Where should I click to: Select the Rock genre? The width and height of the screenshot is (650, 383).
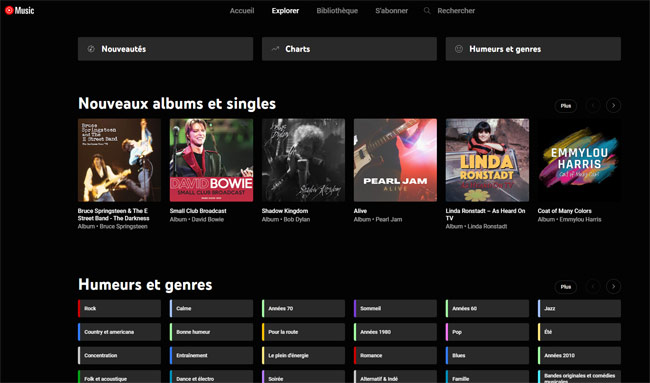pyautogui.click(x=119, y=308)
